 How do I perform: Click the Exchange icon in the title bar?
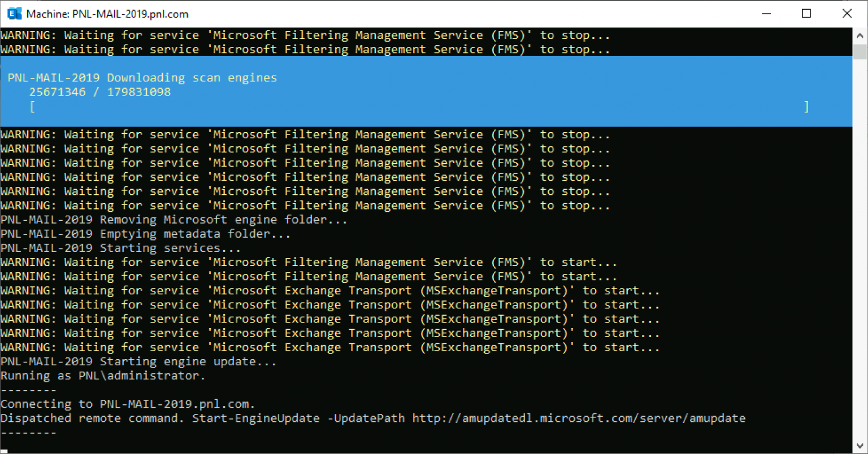(x=15, y=14)
